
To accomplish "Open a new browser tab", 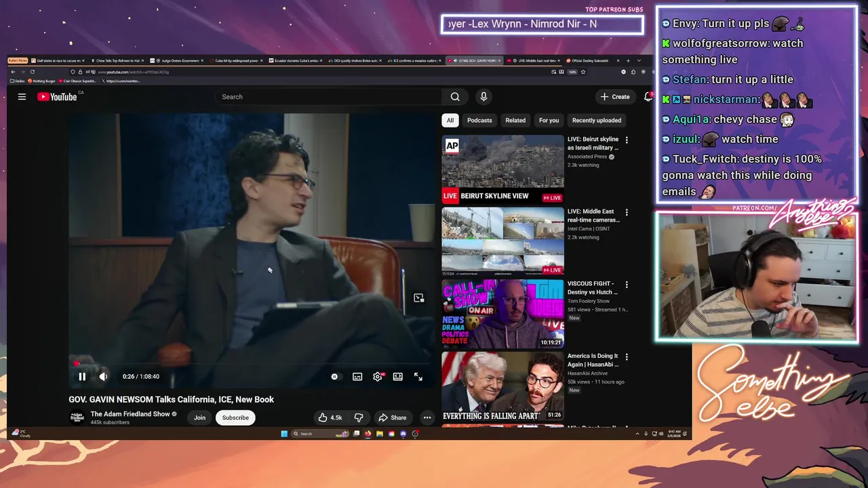I will (628, 60).
